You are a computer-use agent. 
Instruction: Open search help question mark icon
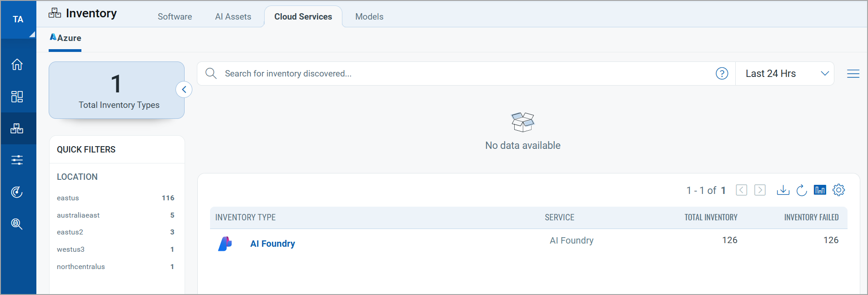[722, 73]
